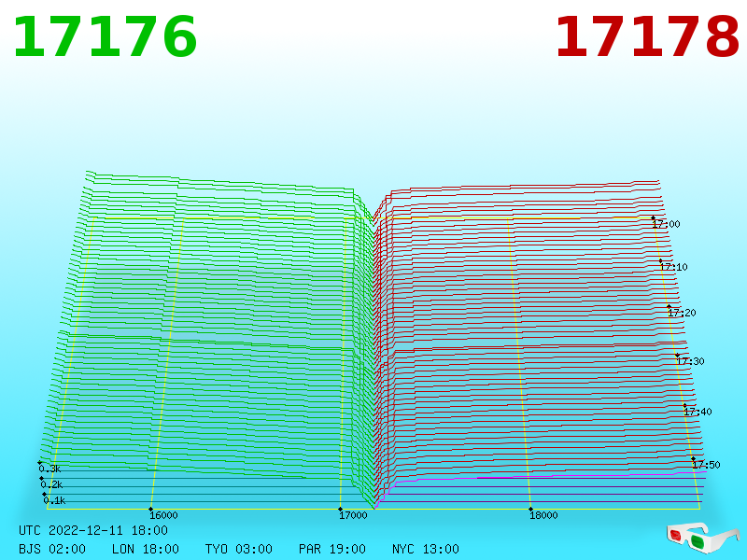This screenshot has width=747, height=560.
Task: Click the 17:30 time axis marker
Action: 690,361
